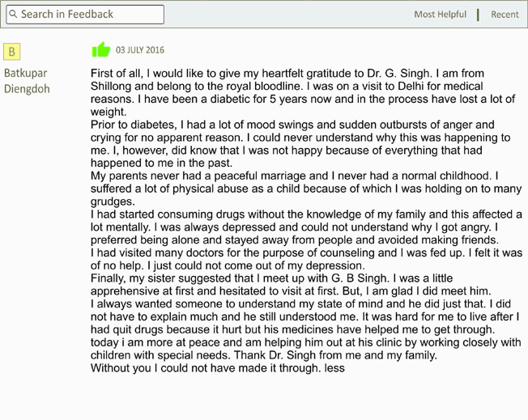Open reviewer Batkupar Diengdoh's name
This screenshot has height=420, width=528.
pyautogui.click(x=27, y=81)
